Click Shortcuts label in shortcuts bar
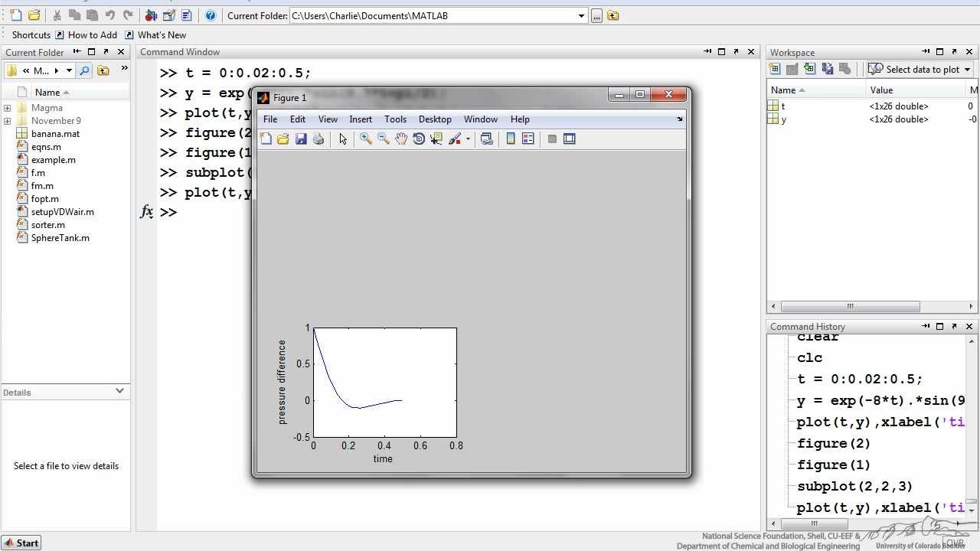The width and height of the screenshot is (980, 551). (31, 35)
